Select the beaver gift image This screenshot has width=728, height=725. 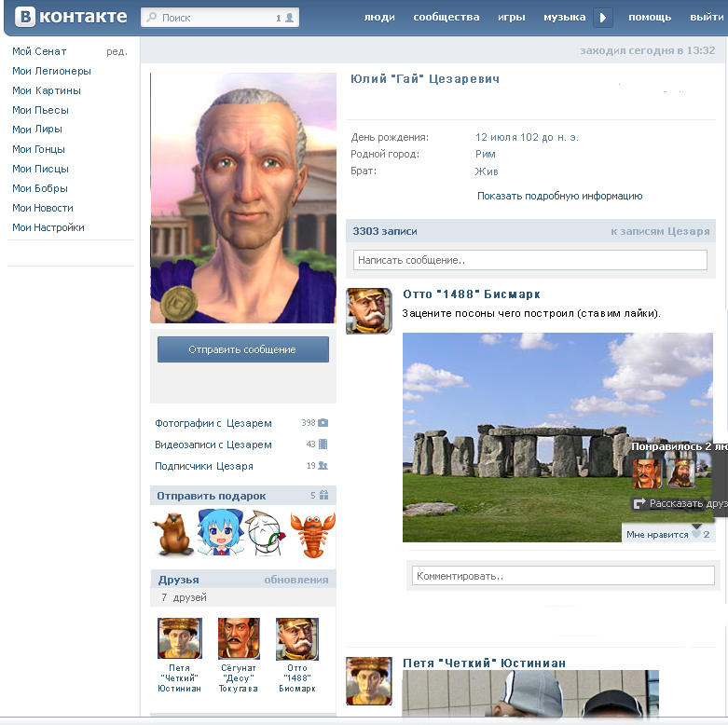click(x=173, y=534)
